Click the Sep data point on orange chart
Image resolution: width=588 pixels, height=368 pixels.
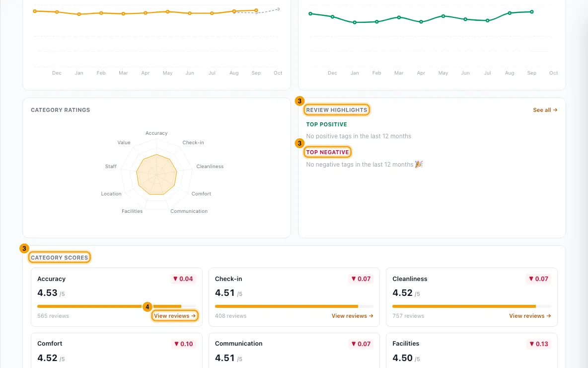click(x=256, y=10)
